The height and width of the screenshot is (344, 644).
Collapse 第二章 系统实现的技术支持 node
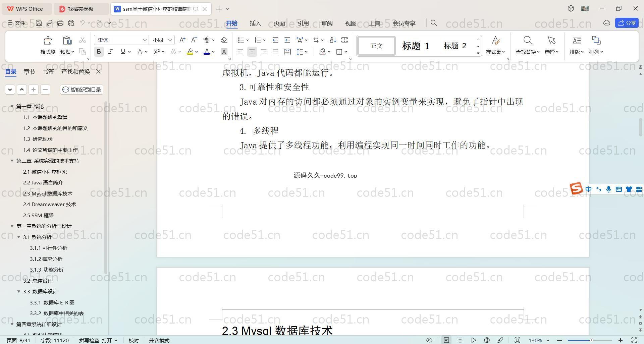12,161
